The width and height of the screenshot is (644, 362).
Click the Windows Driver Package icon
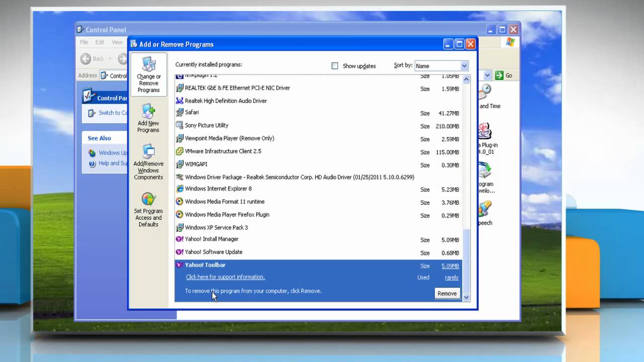(180, 177)
